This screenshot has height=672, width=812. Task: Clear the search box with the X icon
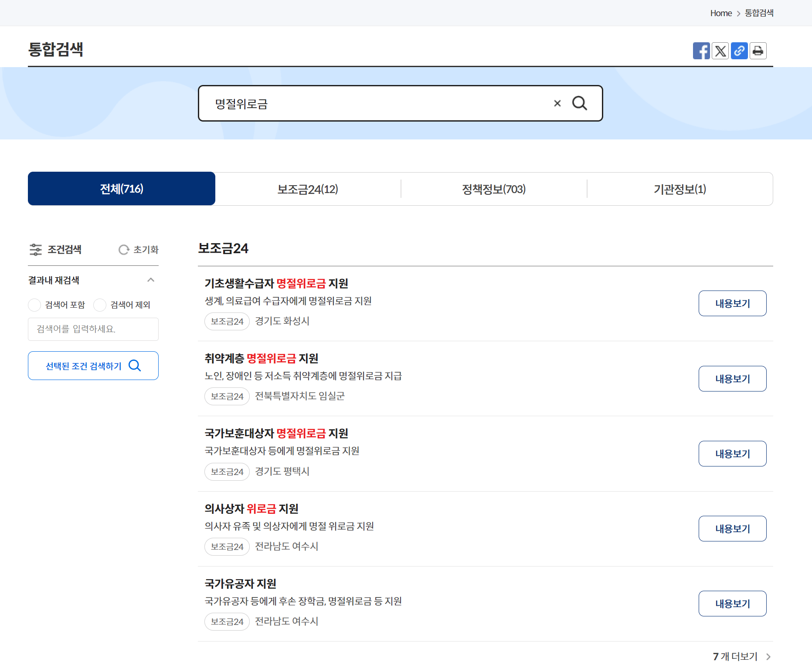click(x=557, y=103)
